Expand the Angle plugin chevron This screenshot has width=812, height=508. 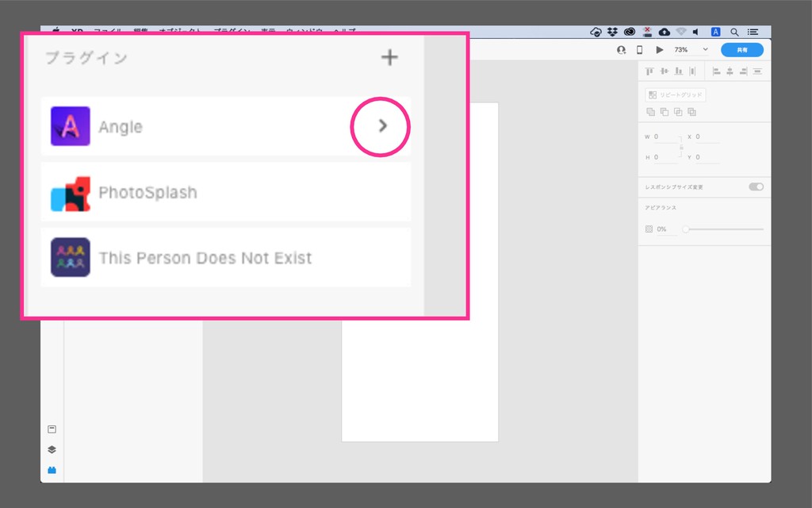[x=383, y=125]
